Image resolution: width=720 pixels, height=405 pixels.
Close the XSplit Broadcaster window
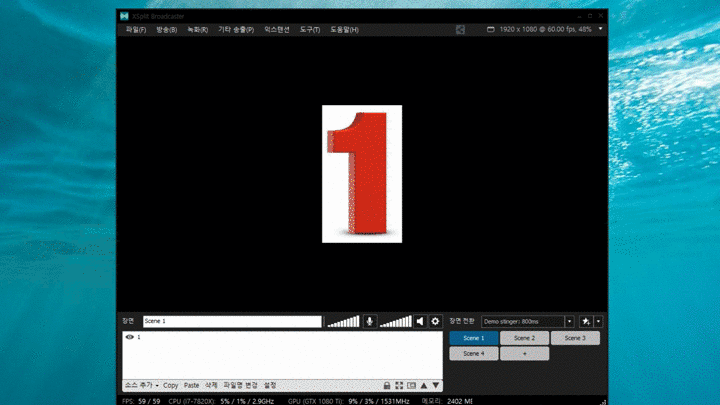[x=601, y=16]
